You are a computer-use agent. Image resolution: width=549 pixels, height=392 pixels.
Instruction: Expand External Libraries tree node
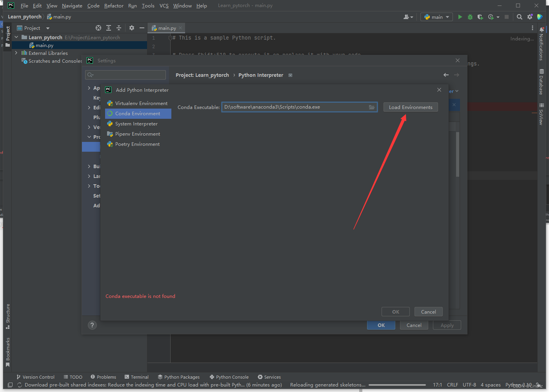tap(16, 53)
